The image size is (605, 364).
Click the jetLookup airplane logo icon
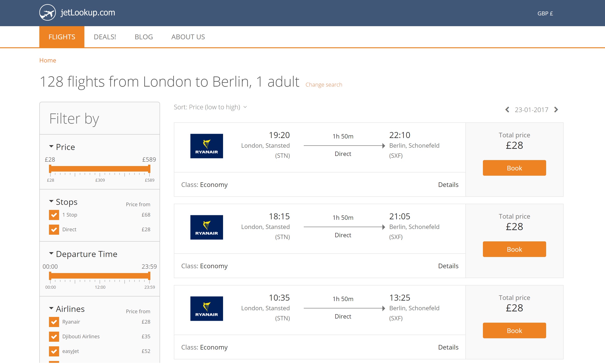(48, 12)
